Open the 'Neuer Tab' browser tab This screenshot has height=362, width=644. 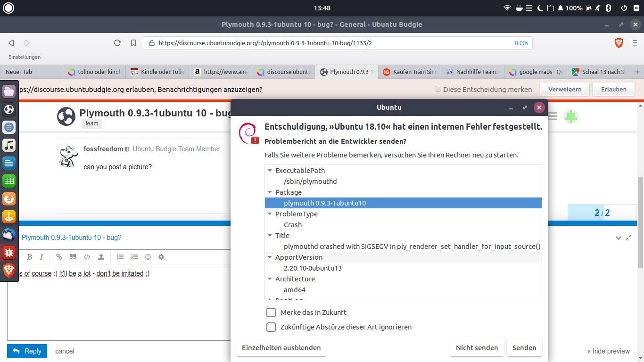click(31, 72)
